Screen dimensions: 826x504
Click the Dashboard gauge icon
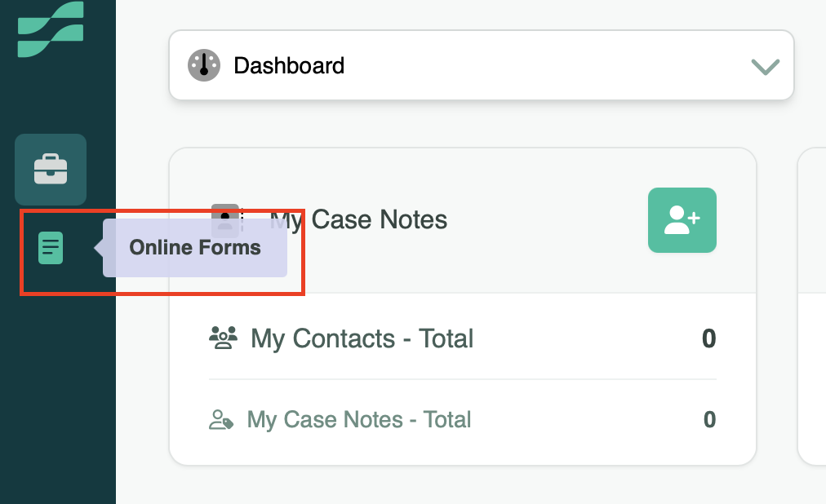coord(204,65)
